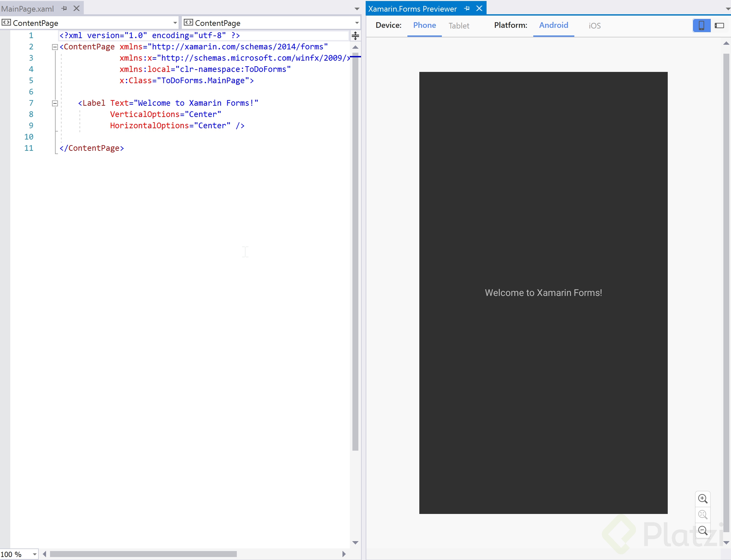Click the previewer vertical scroll up arrow

click(x=726, y=43)
